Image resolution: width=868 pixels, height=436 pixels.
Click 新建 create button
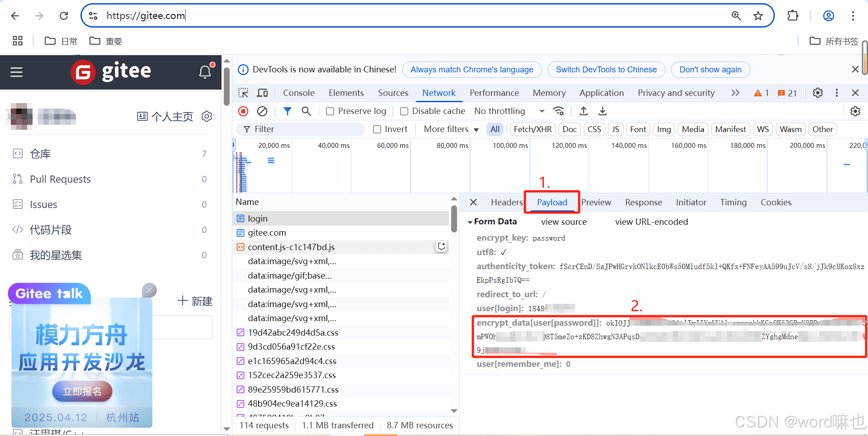pyautogui.click(x=195, y=301)
